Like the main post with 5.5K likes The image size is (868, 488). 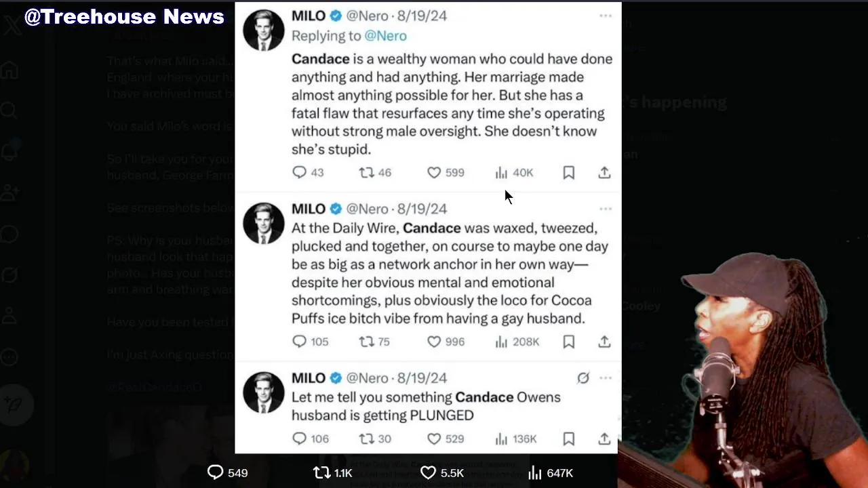click(x=428, y=472)
